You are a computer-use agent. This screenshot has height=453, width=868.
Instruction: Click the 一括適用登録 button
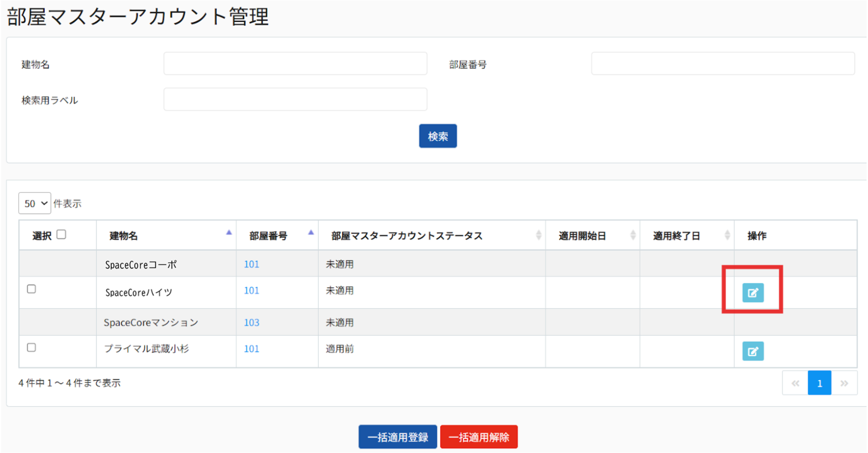click(398, 437)
